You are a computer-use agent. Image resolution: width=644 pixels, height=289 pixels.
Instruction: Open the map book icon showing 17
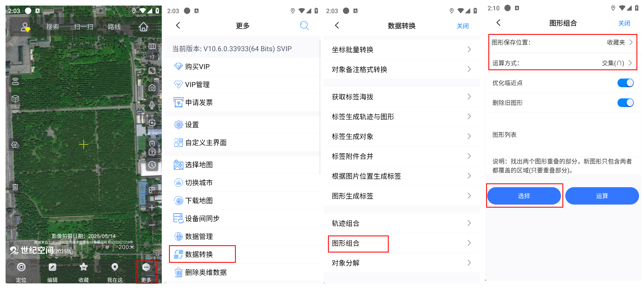[x=152, y=46]
